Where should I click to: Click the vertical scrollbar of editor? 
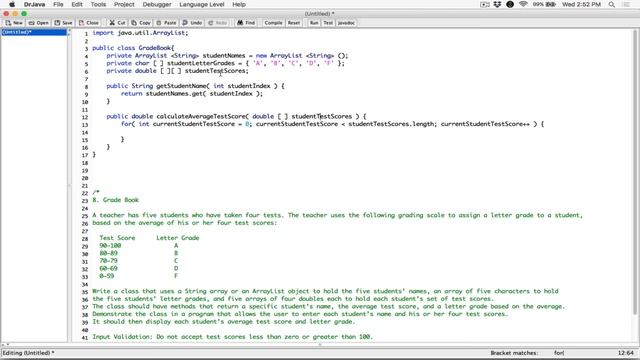[x=636, y=171]
